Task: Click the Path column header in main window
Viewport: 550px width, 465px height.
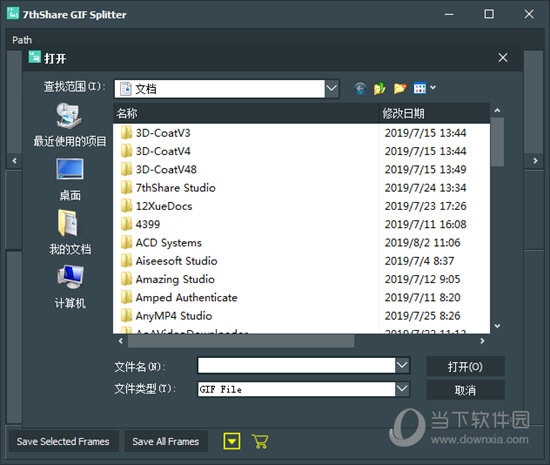Action: pos(22,40)
